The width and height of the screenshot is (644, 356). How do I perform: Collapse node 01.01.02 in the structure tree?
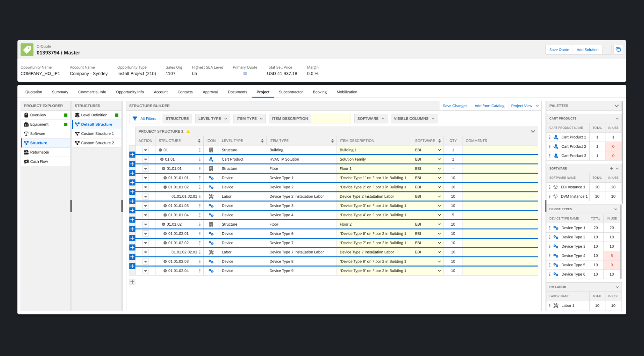click(x=164, y=224)
